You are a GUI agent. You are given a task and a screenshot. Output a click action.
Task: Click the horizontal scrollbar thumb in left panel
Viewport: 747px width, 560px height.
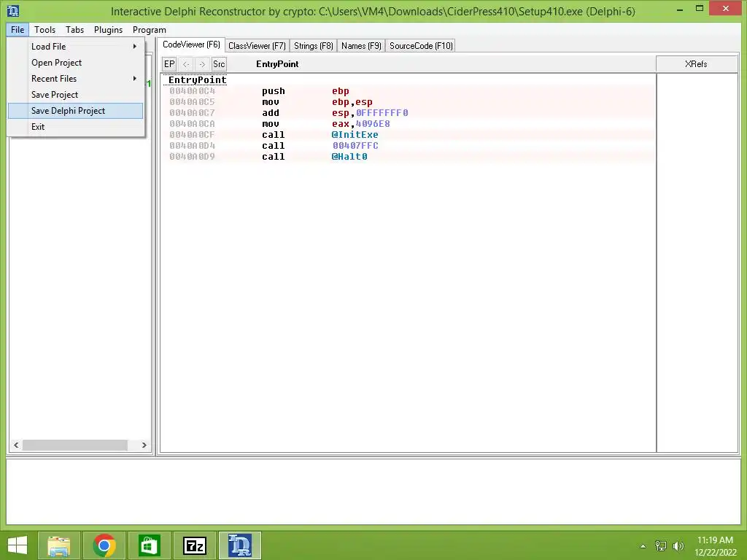[x=75, y=445]
